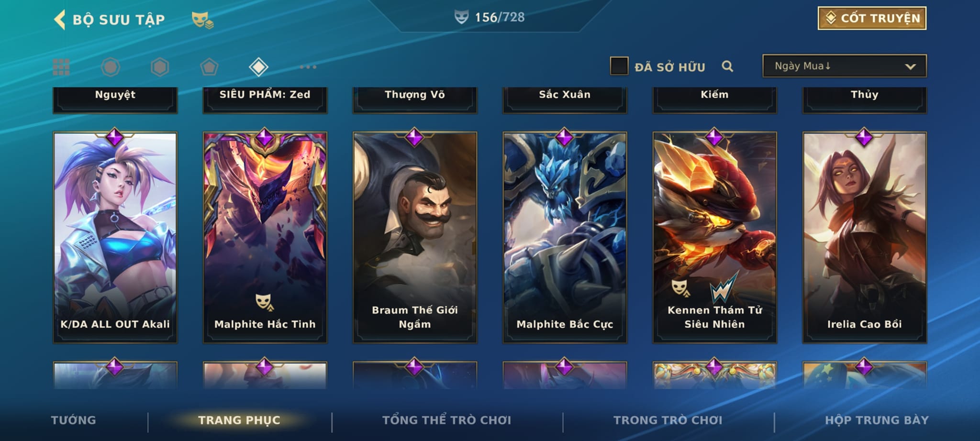Open the mask and coins icon
This screenshot has width=980, height=441.
[x=202, y=20]
